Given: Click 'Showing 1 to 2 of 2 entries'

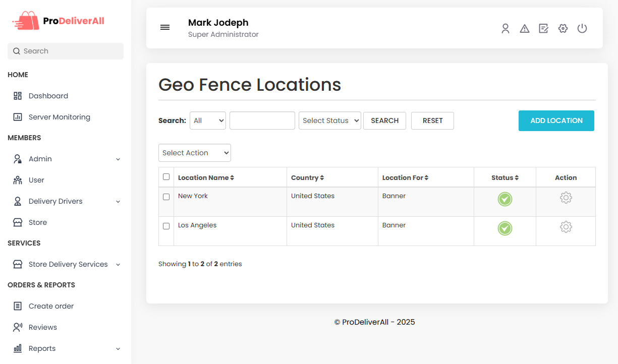Looking at the screenshot, I should pos(200,264).
